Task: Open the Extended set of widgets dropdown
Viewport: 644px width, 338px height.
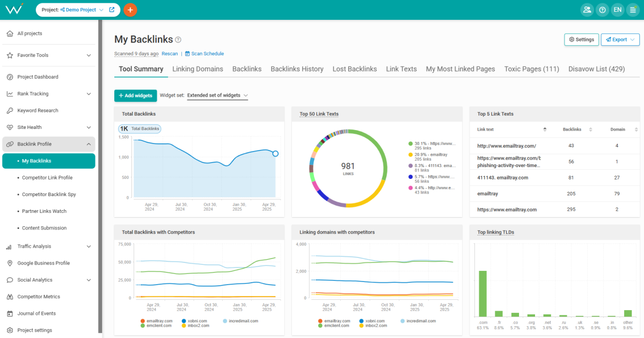Action: 217,96
